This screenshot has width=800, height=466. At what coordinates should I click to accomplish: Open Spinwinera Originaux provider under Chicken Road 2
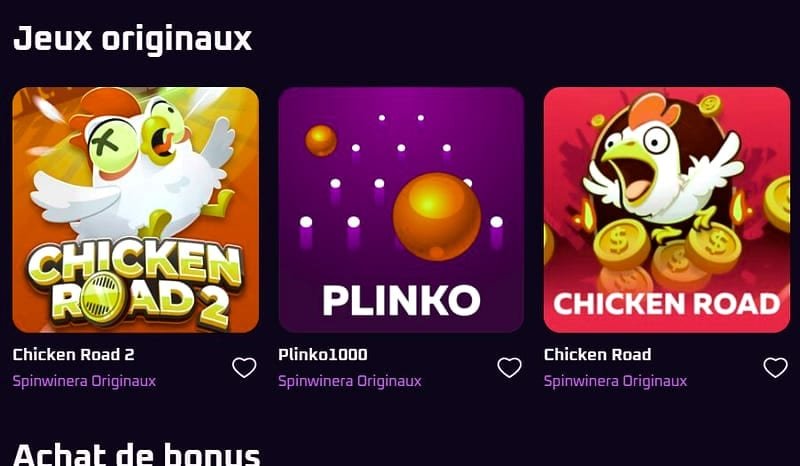[85, 381]
